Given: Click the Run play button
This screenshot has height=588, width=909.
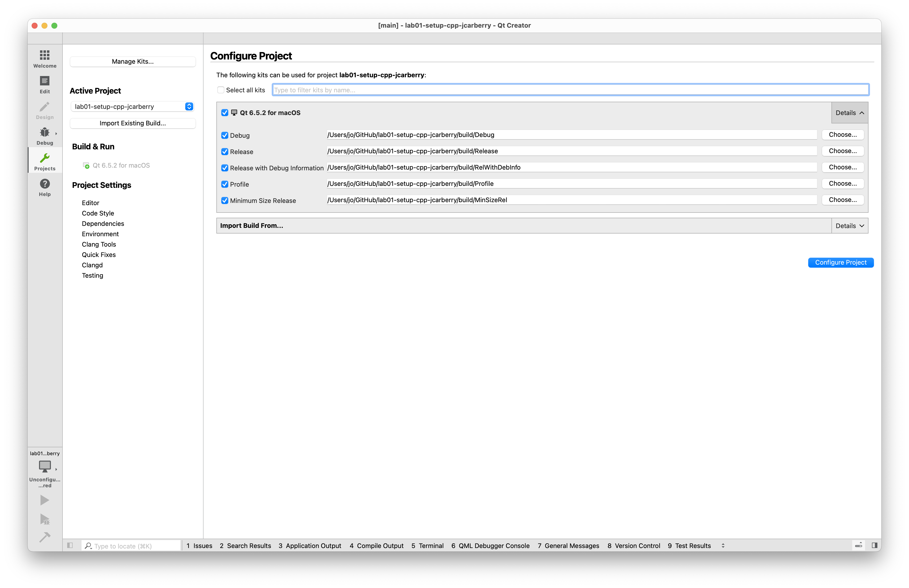Looking at the screenshot, I should [45, 500].
